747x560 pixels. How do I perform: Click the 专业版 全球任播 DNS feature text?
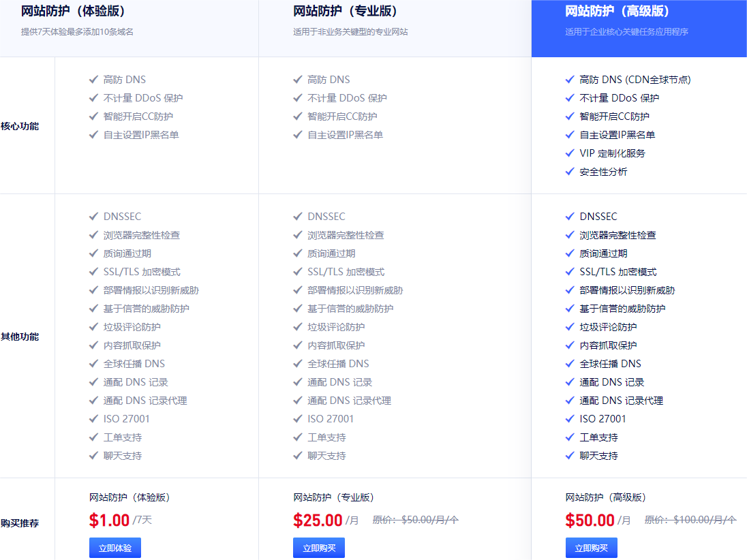tap(338, 364)
